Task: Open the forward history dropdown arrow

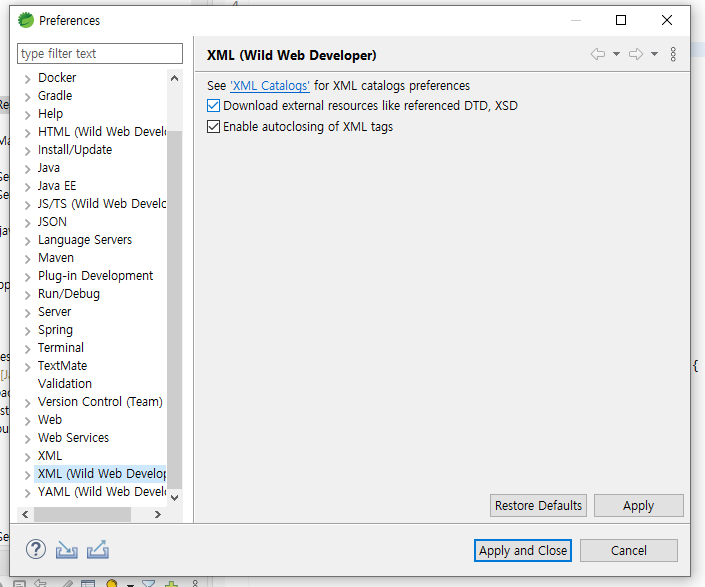Action: 655,54
